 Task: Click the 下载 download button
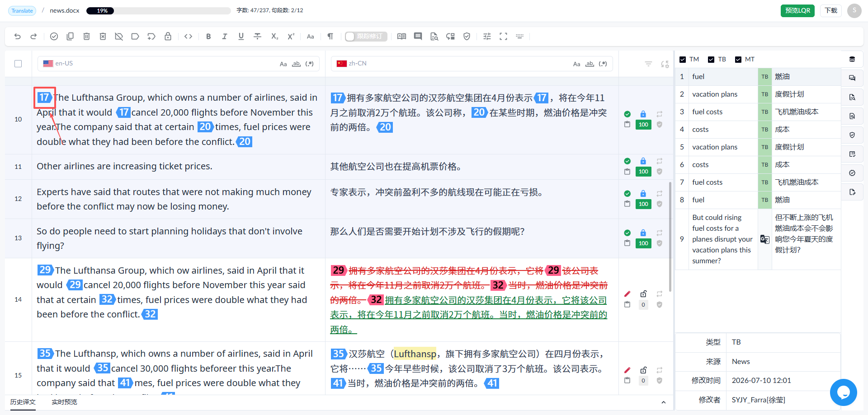pyautogui.click(x=831, y=10)
